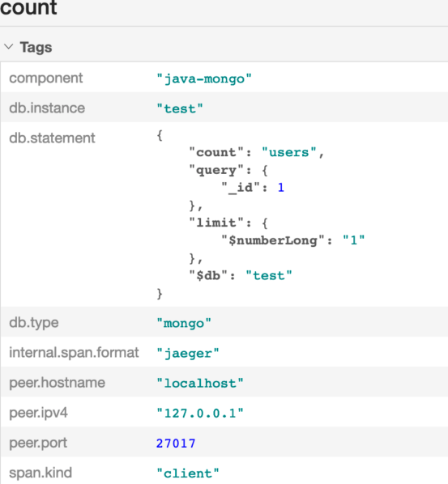Select the "java-mongo" value
The height and width of the screenshot is (484, 448).
(204, 79)
